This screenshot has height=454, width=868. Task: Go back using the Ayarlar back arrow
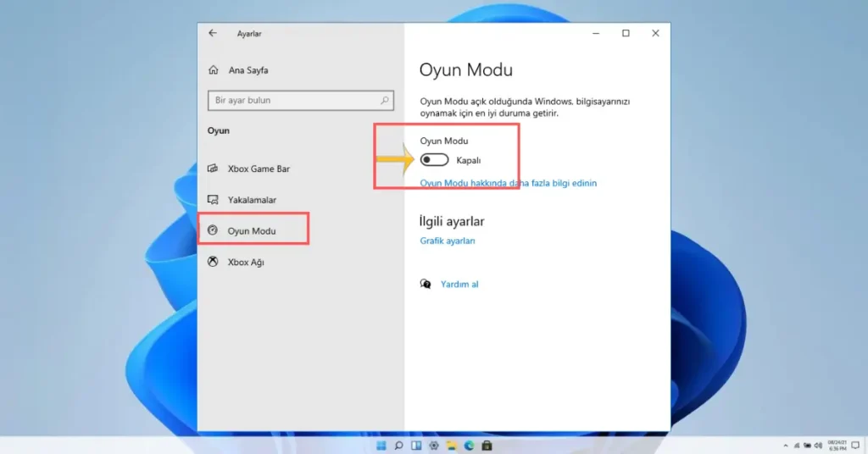tap(213, 33)
